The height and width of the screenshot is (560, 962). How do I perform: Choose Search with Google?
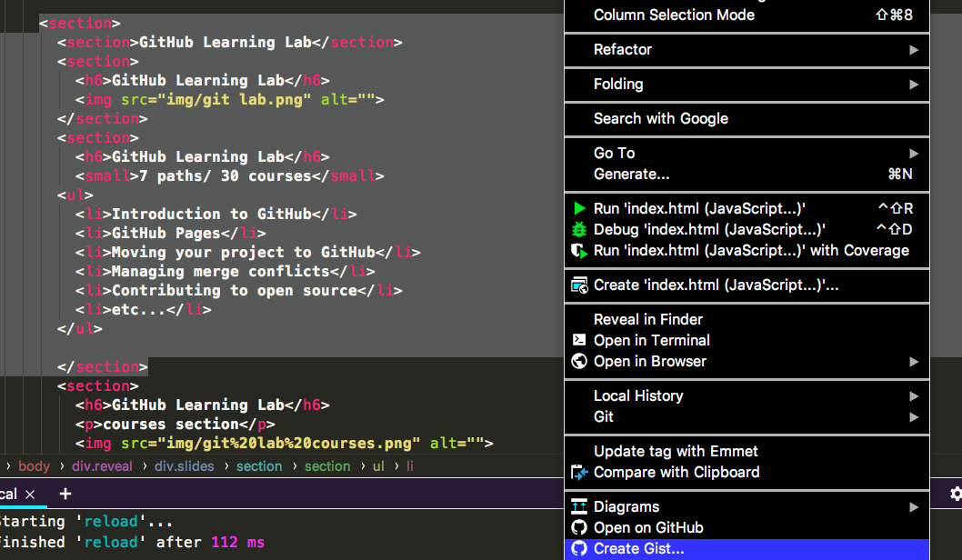(747, 118)
